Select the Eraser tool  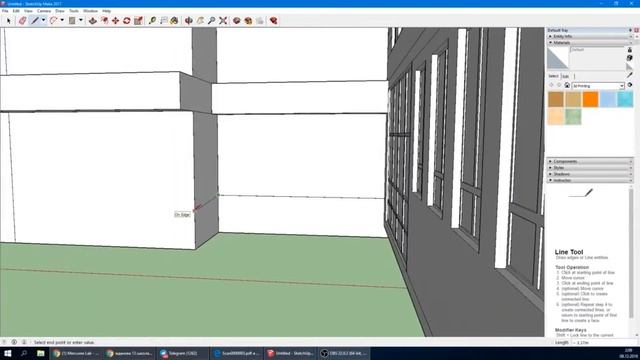point(22,20)
